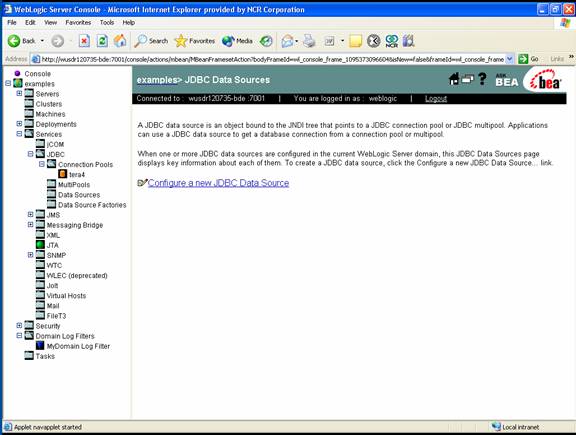This screenshot has width=576, height=435.
Task: Select Virtual Hosts in the tree
Action: coord(66,296)
